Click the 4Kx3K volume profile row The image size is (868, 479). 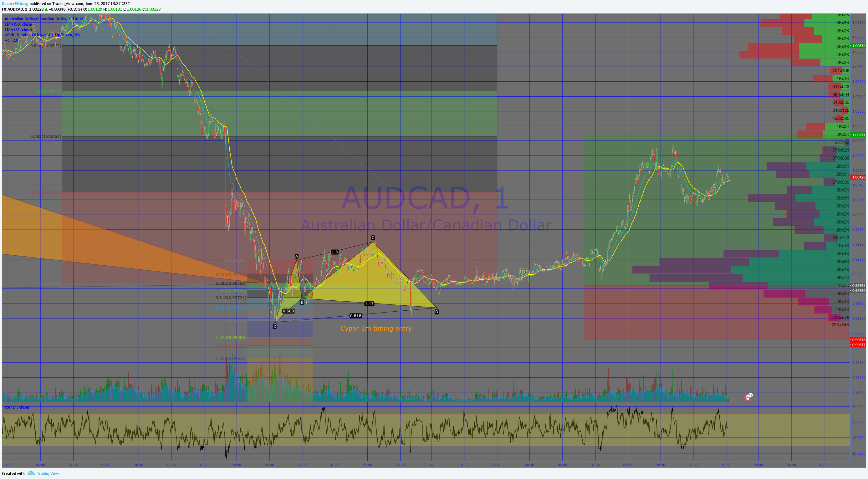click(x=843, y=54)
